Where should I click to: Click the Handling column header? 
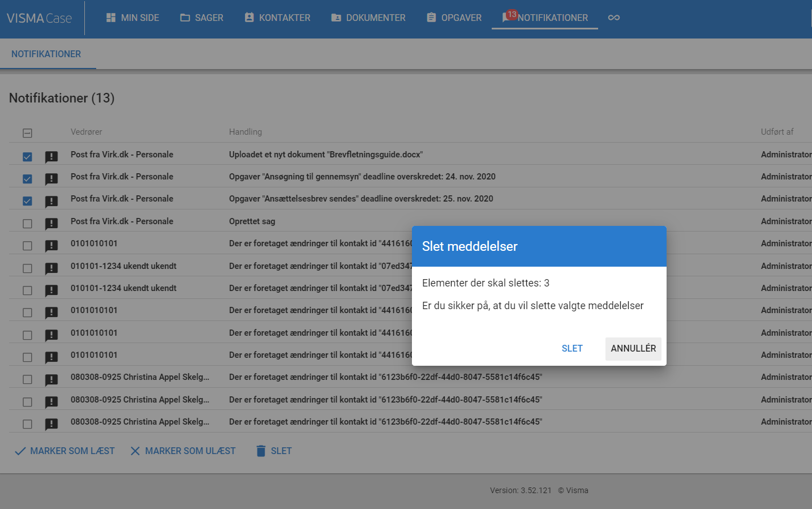point(246,132)
